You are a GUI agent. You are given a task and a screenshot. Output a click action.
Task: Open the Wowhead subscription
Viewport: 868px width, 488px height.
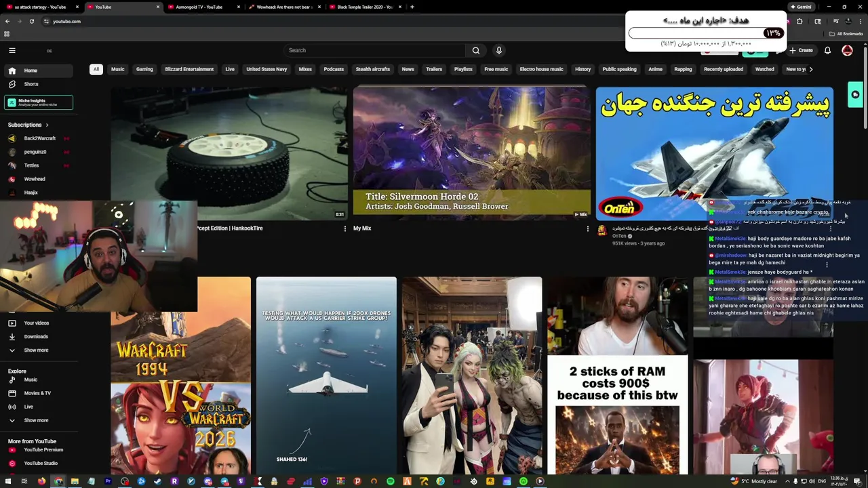click(x=39, y=179)
